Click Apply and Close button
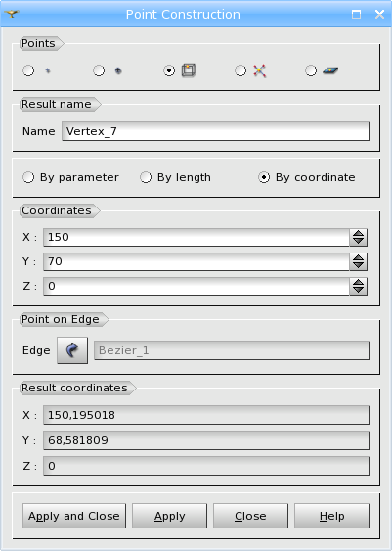 (x=74, y=516)
